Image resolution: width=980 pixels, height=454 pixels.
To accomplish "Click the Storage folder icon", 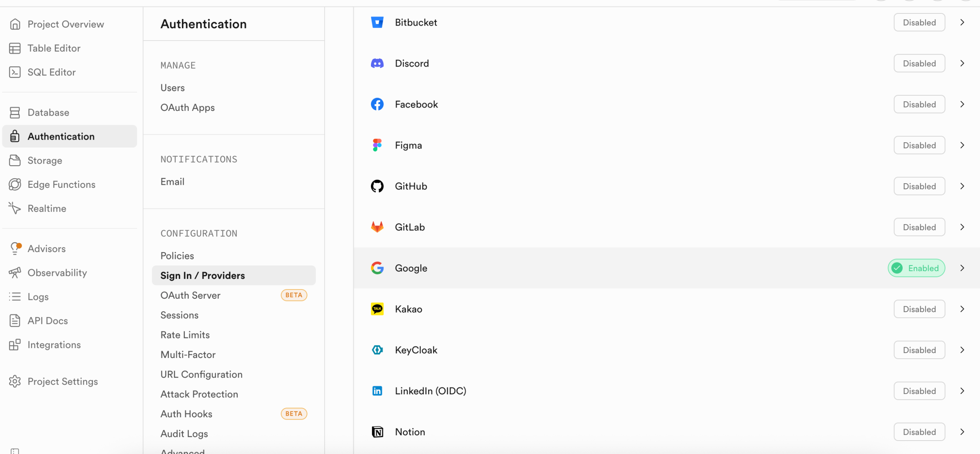I will tap(15, 161).
